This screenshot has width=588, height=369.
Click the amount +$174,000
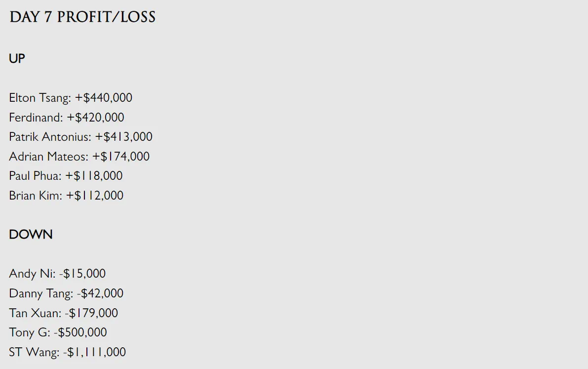[121, 156]
